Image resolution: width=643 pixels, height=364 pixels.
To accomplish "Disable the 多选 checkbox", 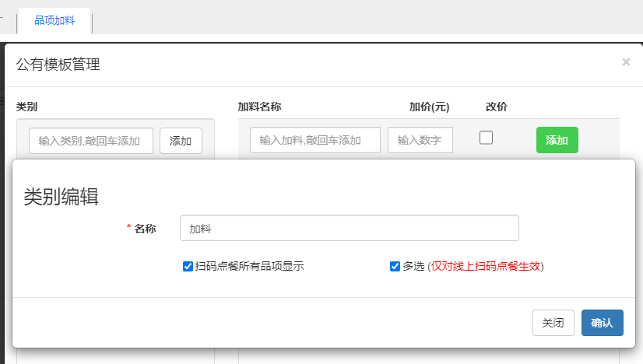I will (x=395, y=266).
